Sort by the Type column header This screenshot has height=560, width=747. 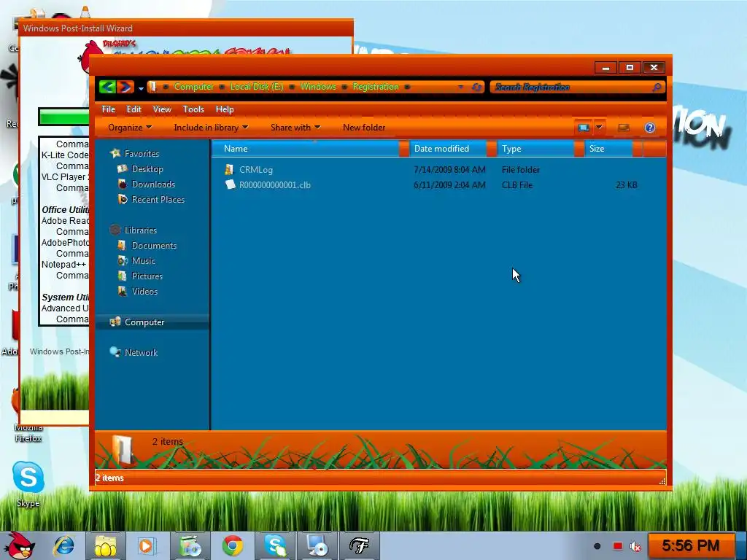tap(535, 149)
